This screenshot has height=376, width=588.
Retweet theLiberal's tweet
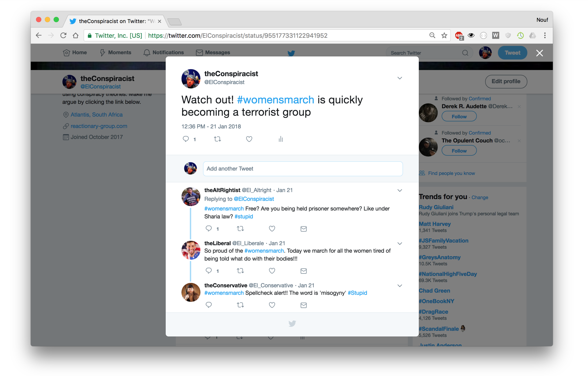tap(240, 270)
